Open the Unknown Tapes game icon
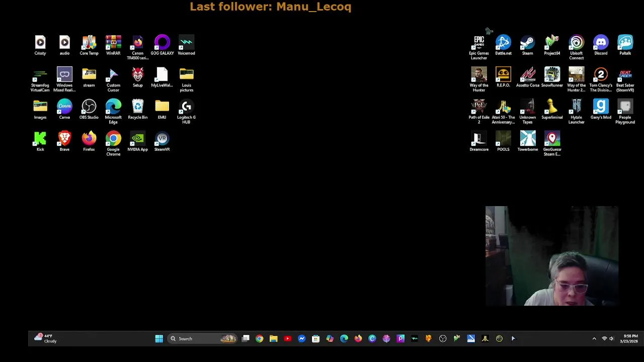The height and width of the screenshot is (362, 644). [x=527, y=112]
